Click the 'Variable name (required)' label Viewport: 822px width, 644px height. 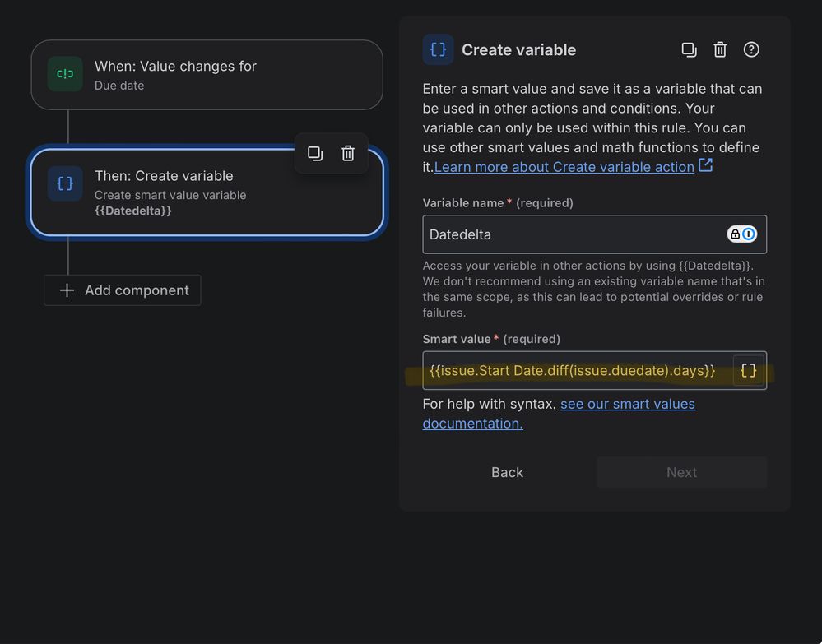coord(498,203)
